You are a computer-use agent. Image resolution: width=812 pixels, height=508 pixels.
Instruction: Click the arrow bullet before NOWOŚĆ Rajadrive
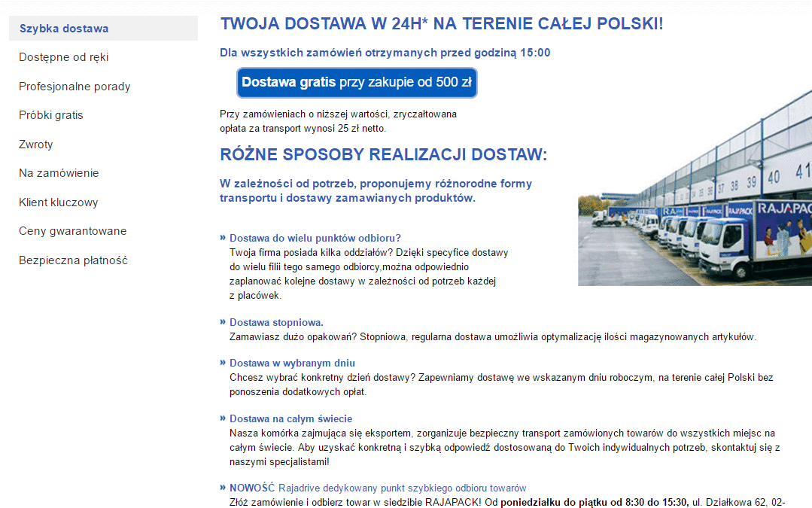(x=223, y=487)
